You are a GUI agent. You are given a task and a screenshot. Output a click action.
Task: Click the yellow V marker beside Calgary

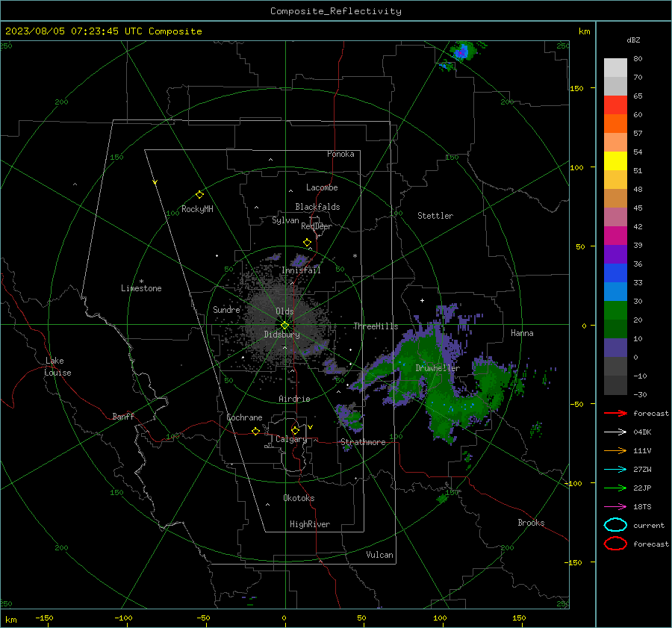tap(311, 427)
